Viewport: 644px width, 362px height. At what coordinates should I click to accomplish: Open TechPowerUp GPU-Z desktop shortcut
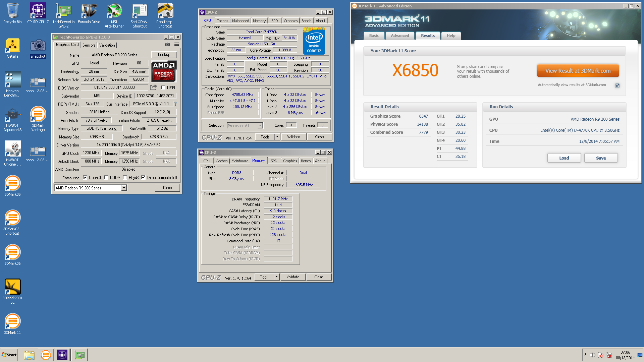[63, 15]
